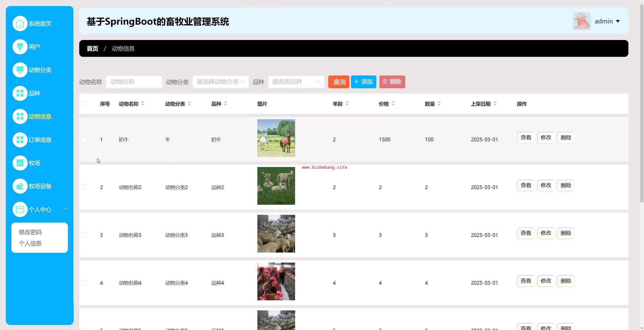Open 修改密码 submenu item
This screenshot has width=644, height=330.
click(30, 232)
